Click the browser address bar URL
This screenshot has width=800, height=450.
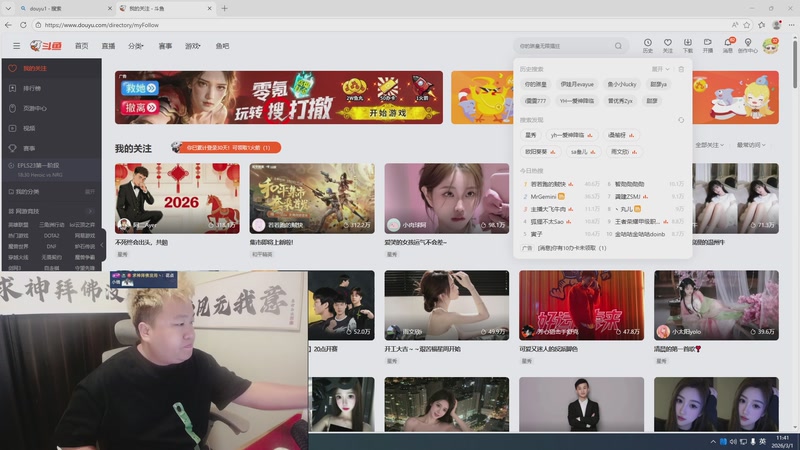tap(102, 25)
